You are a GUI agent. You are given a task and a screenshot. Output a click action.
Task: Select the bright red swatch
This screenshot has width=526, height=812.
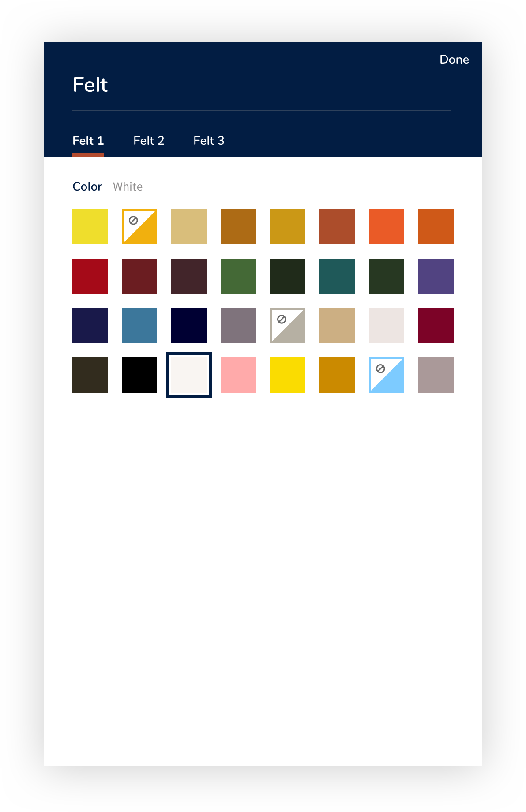90,276
